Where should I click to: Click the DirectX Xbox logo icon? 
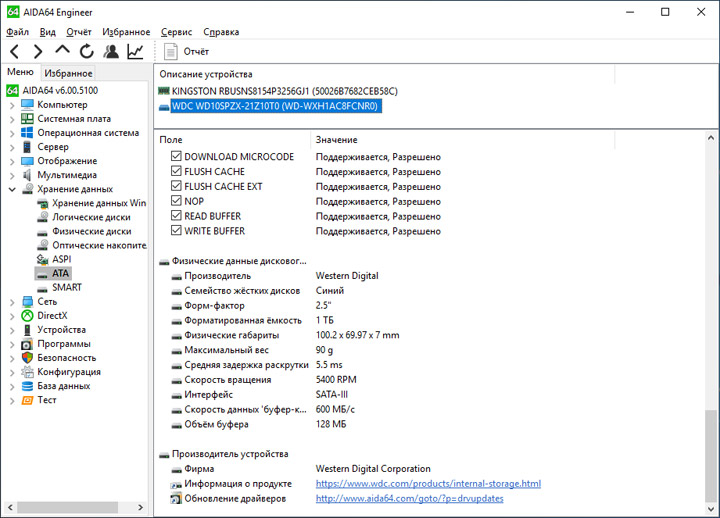[28, 315]
